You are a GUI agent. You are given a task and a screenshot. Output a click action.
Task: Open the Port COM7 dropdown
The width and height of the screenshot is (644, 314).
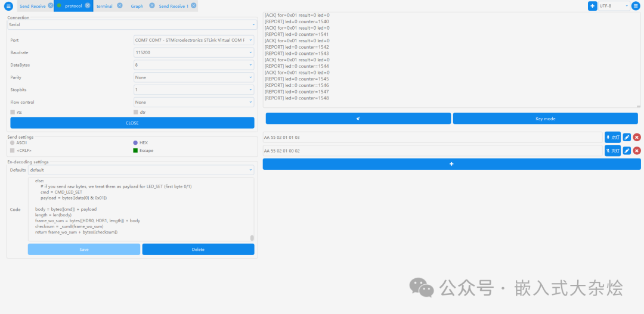click(194, 41)
